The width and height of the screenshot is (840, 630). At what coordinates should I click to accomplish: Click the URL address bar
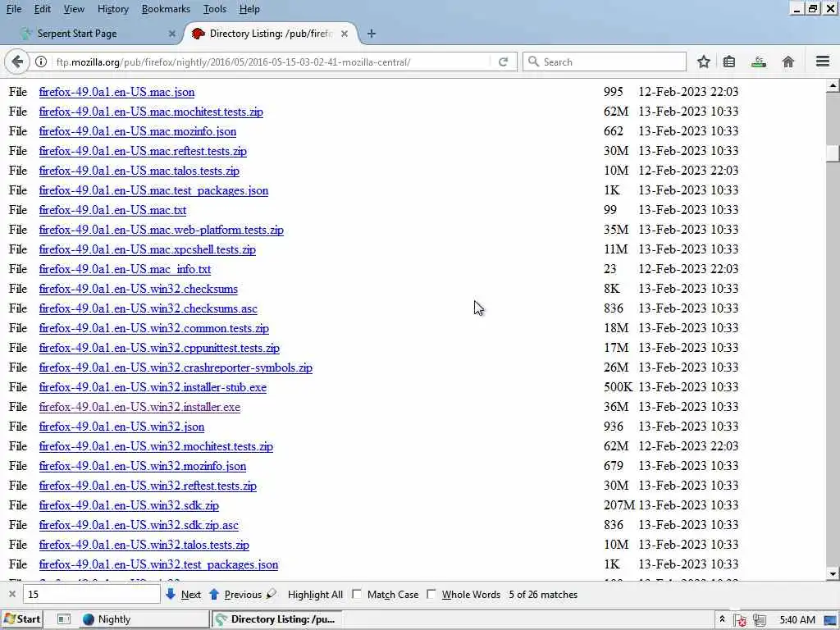271,62
